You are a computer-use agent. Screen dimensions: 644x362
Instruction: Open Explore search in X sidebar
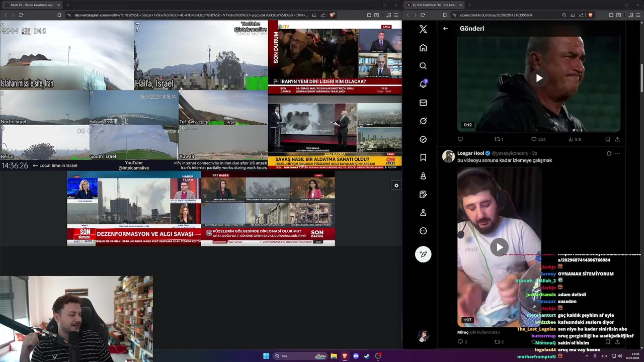(423, 66)
